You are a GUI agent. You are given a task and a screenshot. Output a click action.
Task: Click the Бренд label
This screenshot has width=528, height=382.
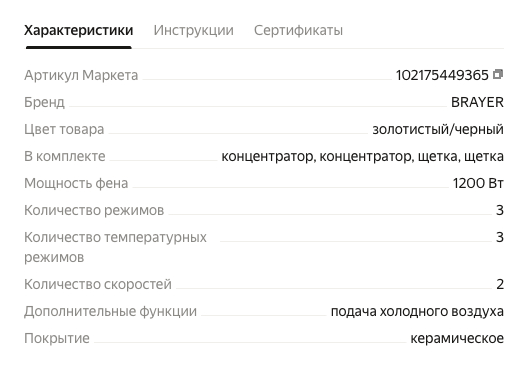(44, 102)
